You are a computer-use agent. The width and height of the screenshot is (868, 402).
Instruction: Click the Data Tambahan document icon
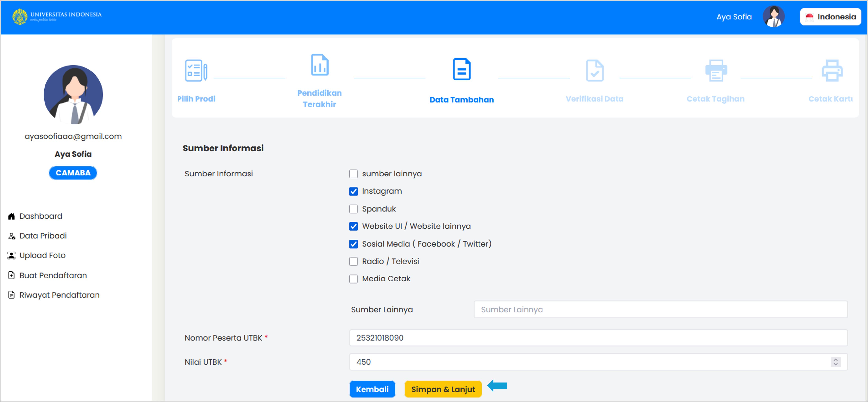461,69
